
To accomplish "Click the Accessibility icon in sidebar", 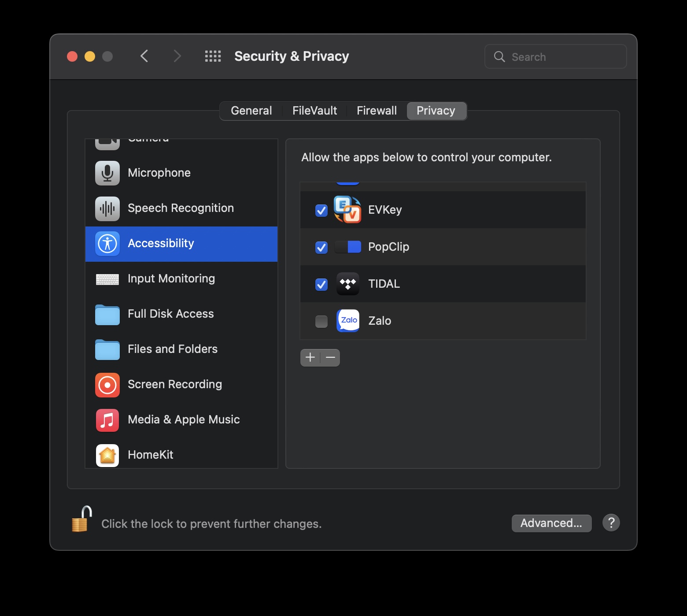I will (x=107, y=244).
